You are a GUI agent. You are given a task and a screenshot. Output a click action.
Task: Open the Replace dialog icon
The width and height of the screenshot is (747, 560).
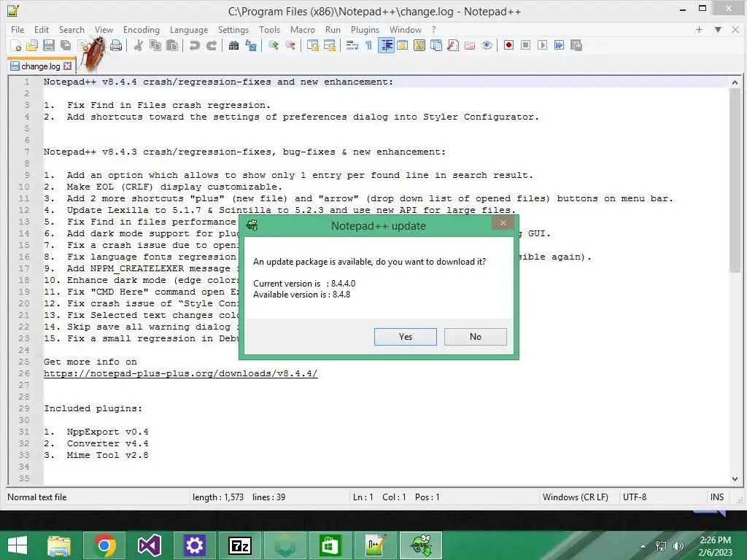click(x=251, y=46)
